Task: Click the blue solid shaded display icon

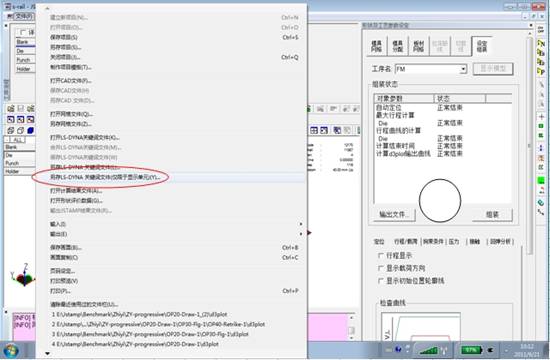Action: 31,131
